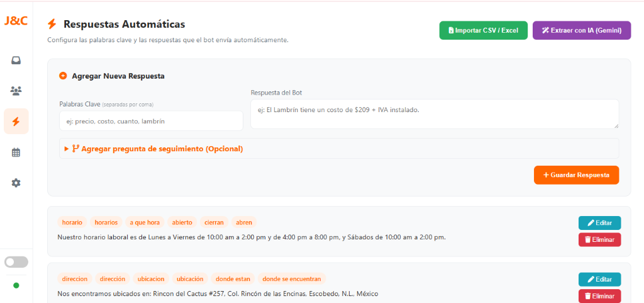Click the 'horario' keyword tag
The image size is (644, 303).
(72, 222)
